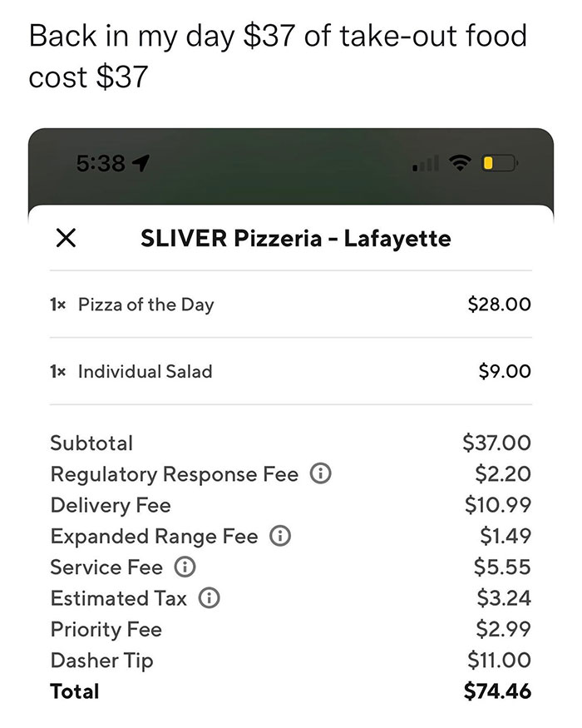Open Estimated Tax info icon

[x=210, y=598]
